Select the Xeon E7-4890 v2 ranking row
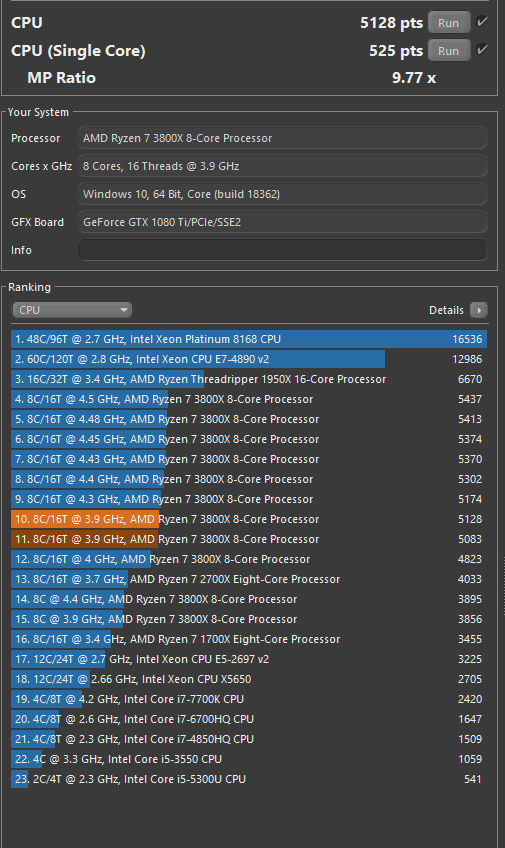The width and height of the screenshot is (505, 848). [249, 359]
